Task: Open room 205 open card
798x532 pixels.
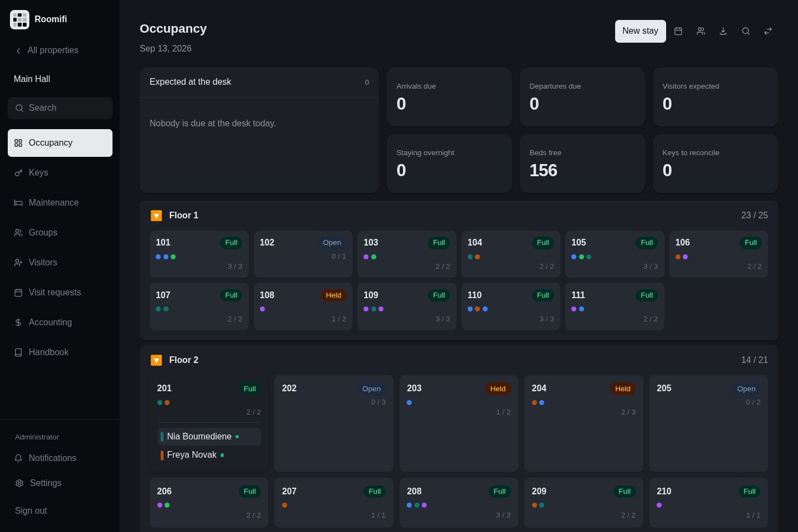Action: click(x=709, y=423)
